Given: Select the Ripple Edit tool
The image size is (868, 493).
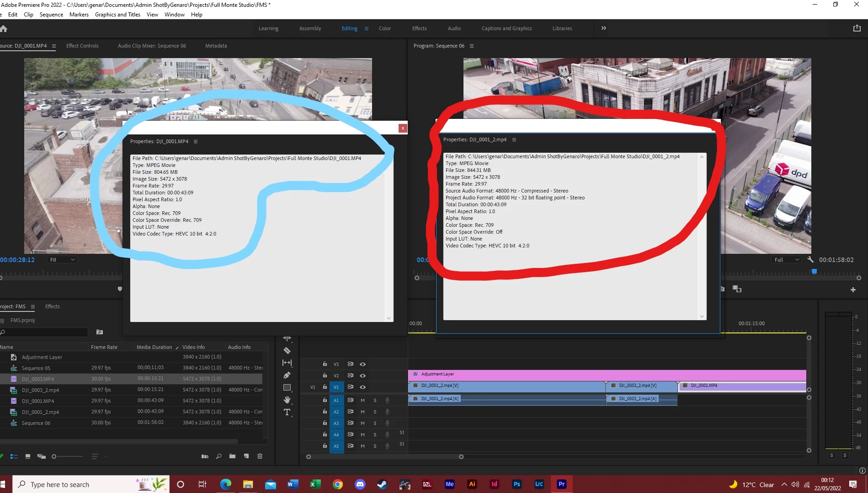Looking at the screenshot, I should (287, 338).
